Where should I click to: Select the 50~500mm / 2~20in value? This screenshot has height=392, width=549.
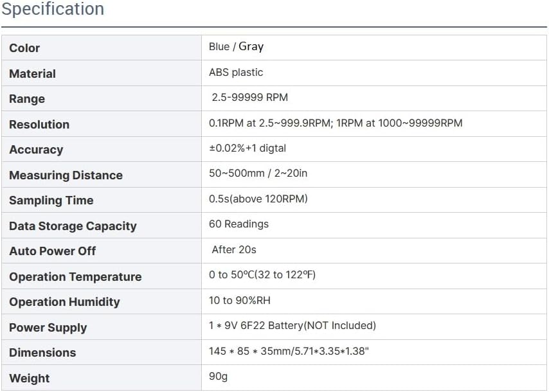(258, 174)
